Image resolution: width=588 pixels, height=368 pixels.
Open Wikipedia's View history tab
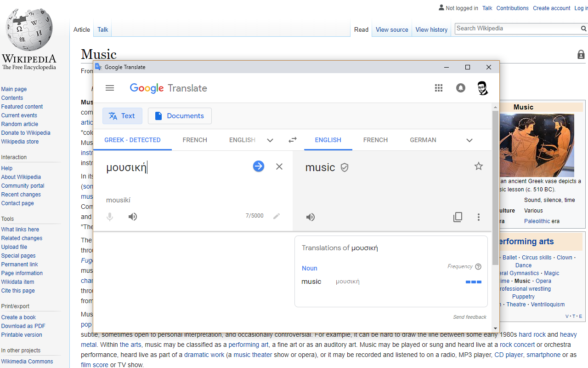tap(431, 29)
